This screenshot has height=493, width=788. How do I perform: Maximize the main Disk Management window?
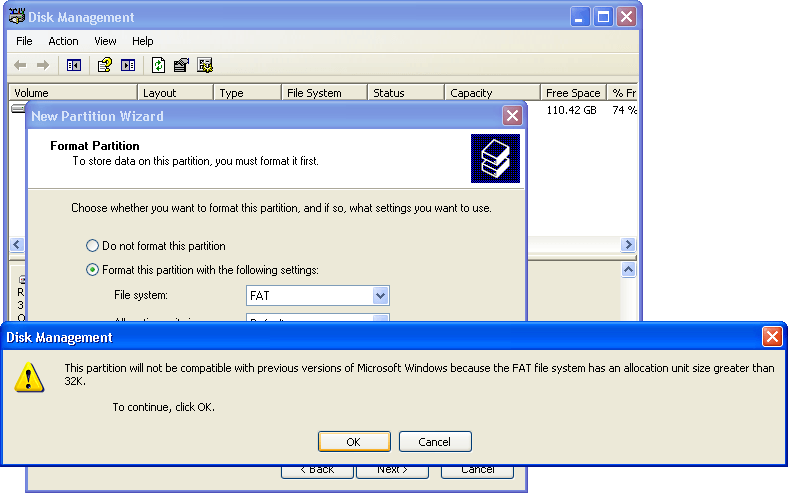[603, 17]
